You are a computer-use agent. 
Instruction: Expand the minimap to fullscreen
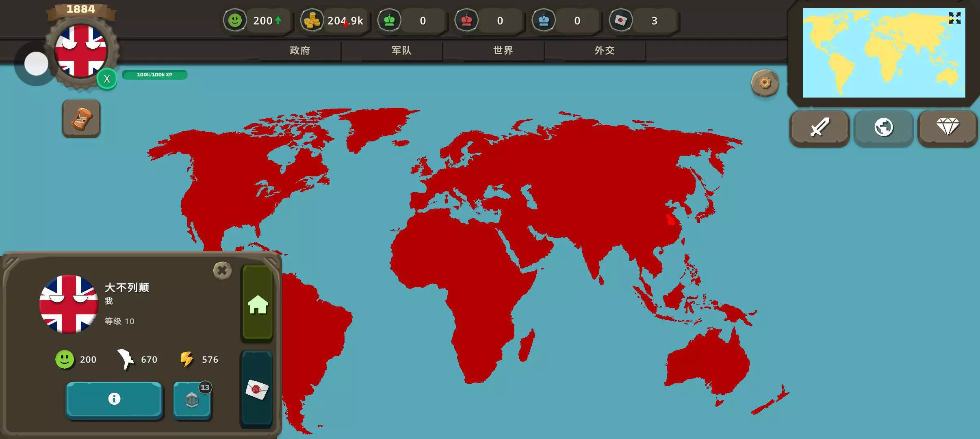click(x=954, y=18)
